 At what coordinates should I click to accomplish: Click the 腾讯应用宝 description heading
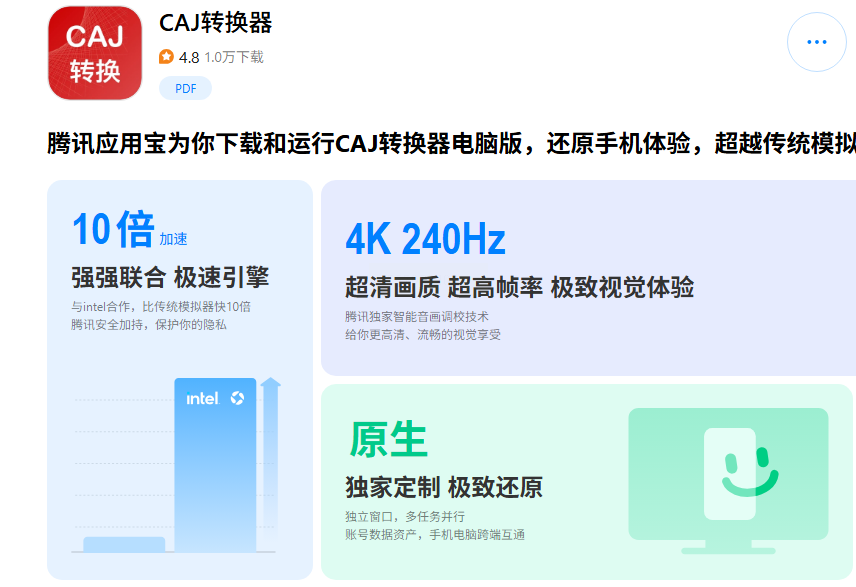(451, 144)
